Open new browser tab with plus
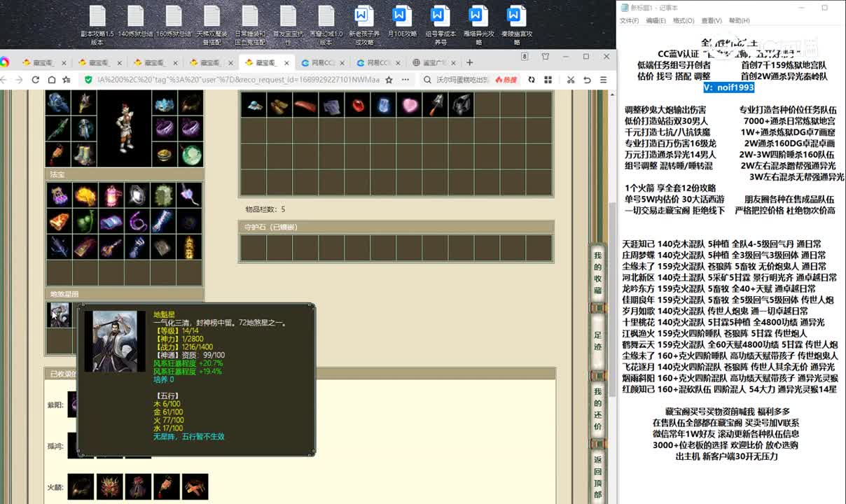This screenshot has height=504, width=846. (x=470, y=62)
